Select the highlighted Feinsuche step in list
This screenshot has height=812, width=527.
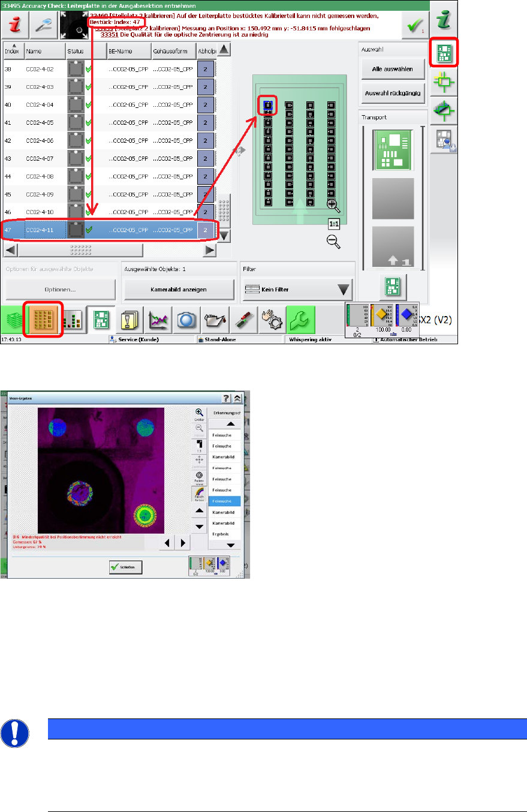224,501
